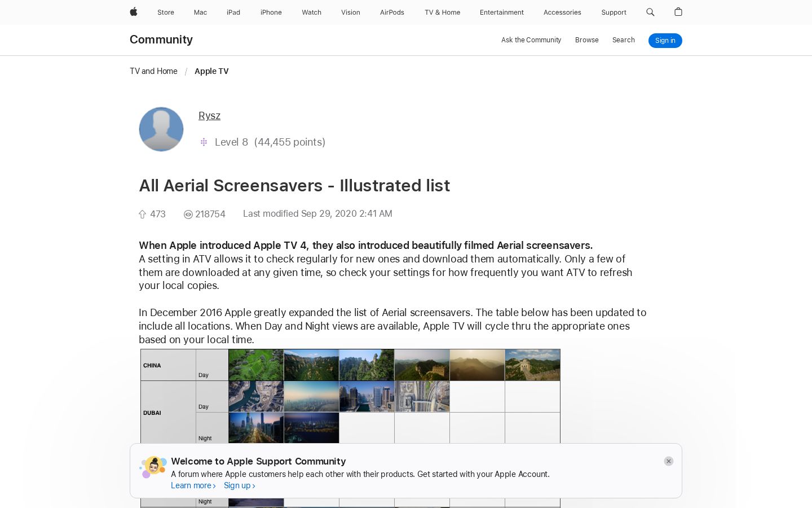812x508 pixels.
Task: Open the AirPods menu
Action: point(392,12)
